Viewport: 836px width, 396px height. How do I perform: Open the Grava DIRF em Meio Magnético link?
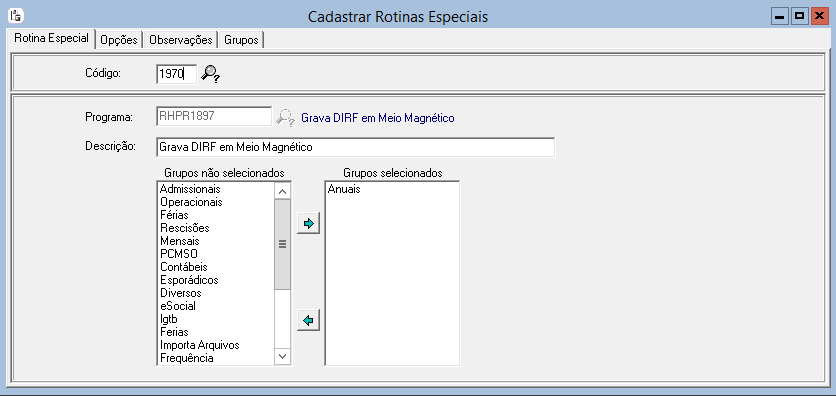click(x=378, y=118)
